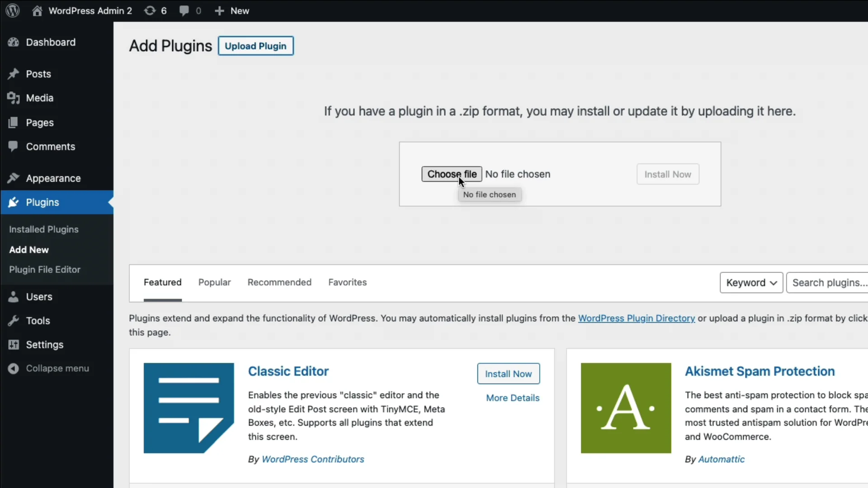Open Pages using the pages icon
868x488 pixels.
click(x=14, y=122)
